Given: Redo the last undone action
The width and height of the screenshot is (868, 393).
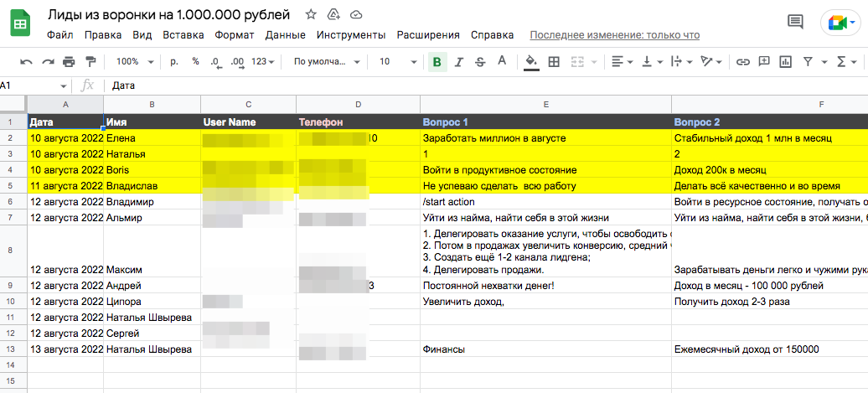Looking at the screenshot, I should (48, 61).
